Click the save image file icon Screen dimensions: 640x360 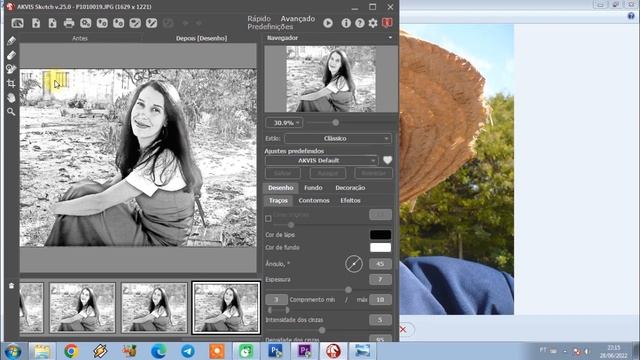click(52, 23)
